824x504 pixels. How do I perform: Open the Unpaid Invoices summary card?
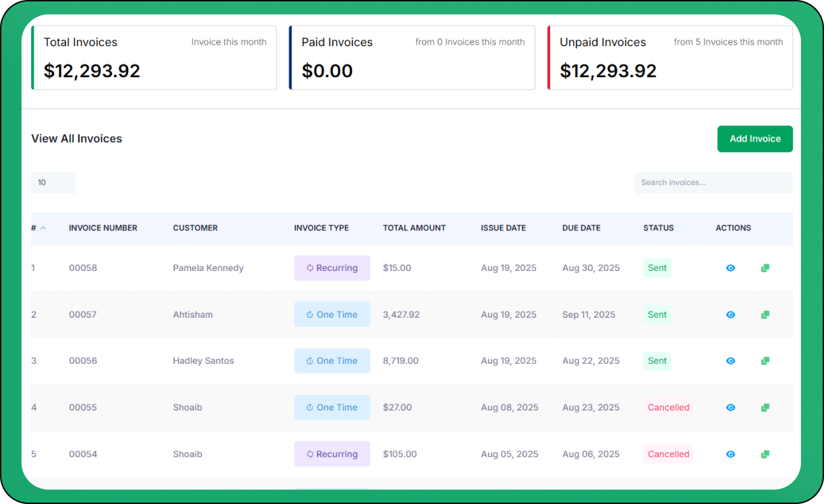(669, 58)
